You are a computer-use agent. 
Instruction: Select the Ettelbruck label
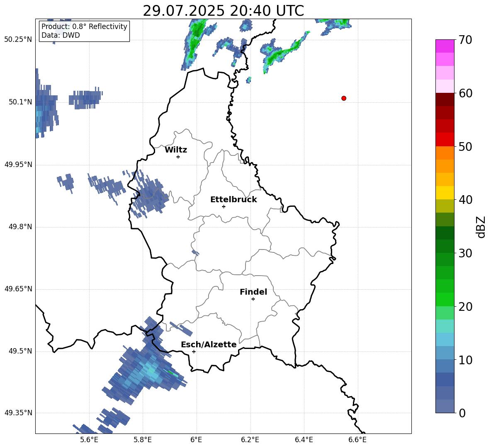[233, 200]
